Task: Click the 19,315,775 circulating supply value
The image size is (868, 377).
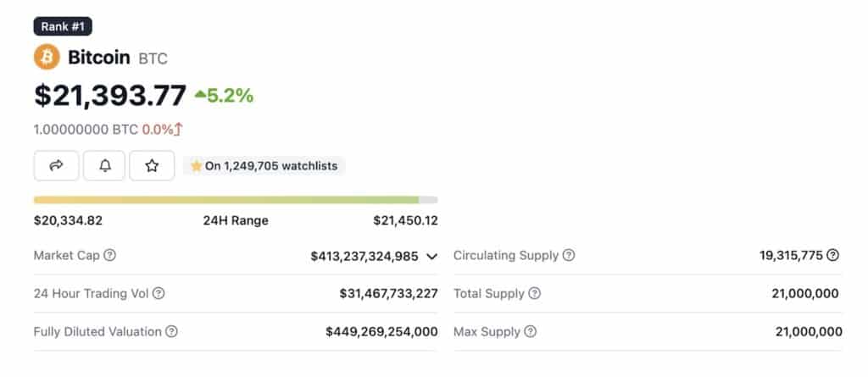Action: (x=791, y=255)
